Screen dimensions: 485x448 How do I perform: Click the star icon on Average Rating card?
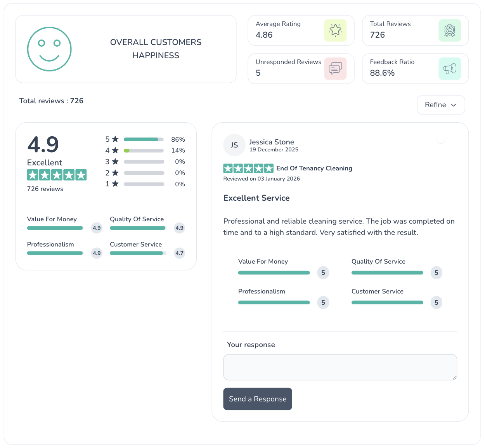point(335,30)
